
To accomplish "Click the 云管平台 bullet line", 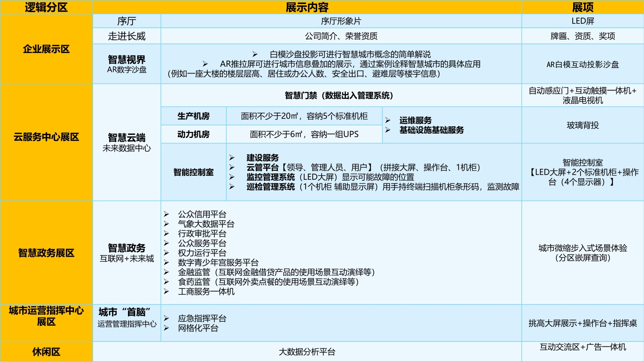I will click(x=355, y=167).
